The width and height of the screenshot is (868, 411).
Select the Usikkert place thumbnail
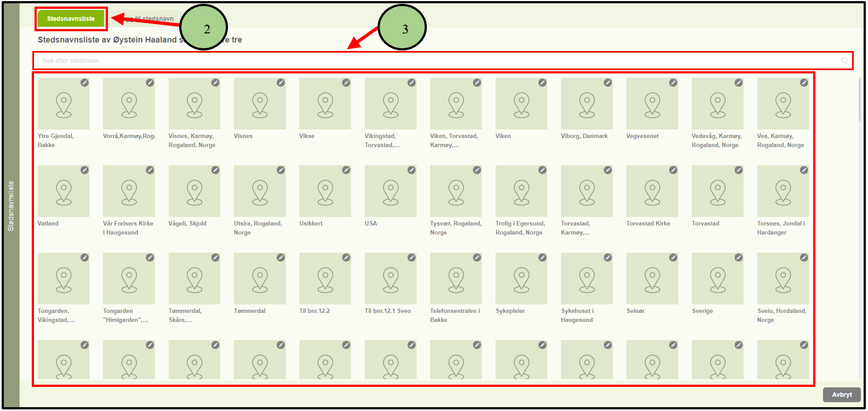click(x=325, y=191)
